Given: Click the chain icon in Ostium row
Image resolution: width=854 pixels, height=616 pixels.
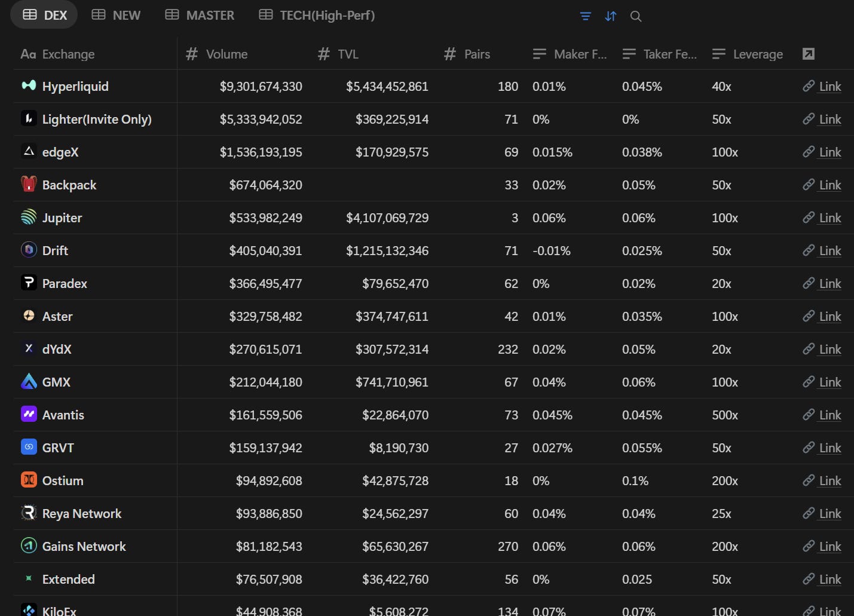Looking at the screenshot, I should click(809, 480).
